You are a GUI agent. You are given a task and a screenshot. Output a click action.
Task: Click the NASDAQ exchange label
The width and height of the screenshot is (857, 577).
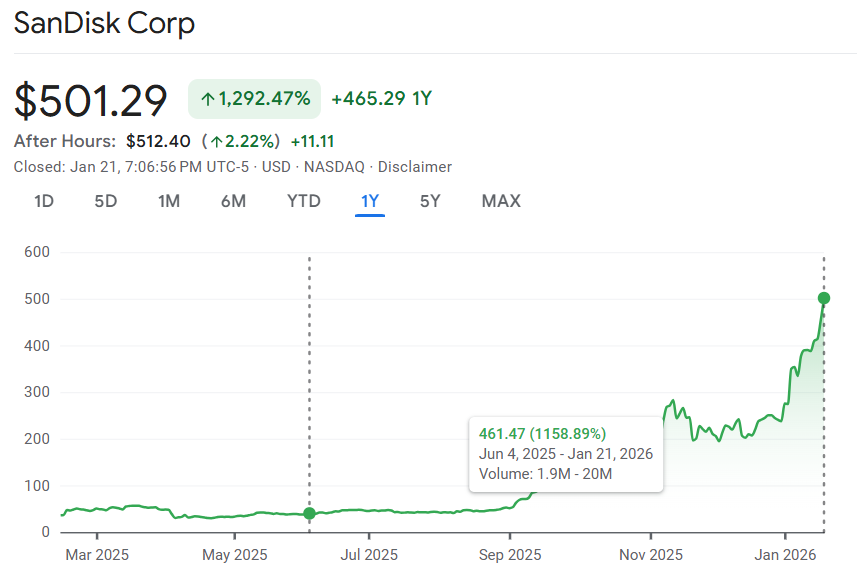(x=334, y=167)
